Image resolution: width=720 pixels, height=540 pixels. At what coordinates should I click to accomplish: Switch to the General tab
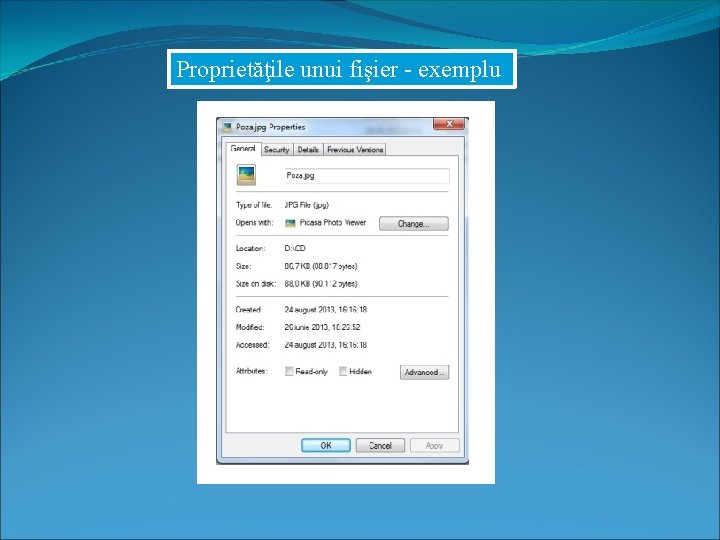pyautogui.click(x=243, y=149)
